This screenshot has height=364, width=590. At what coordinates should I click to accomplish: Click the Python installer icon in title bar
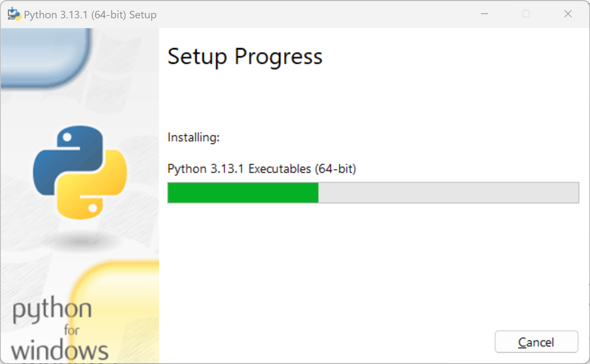pyautogui.click(x=14, y=14)
